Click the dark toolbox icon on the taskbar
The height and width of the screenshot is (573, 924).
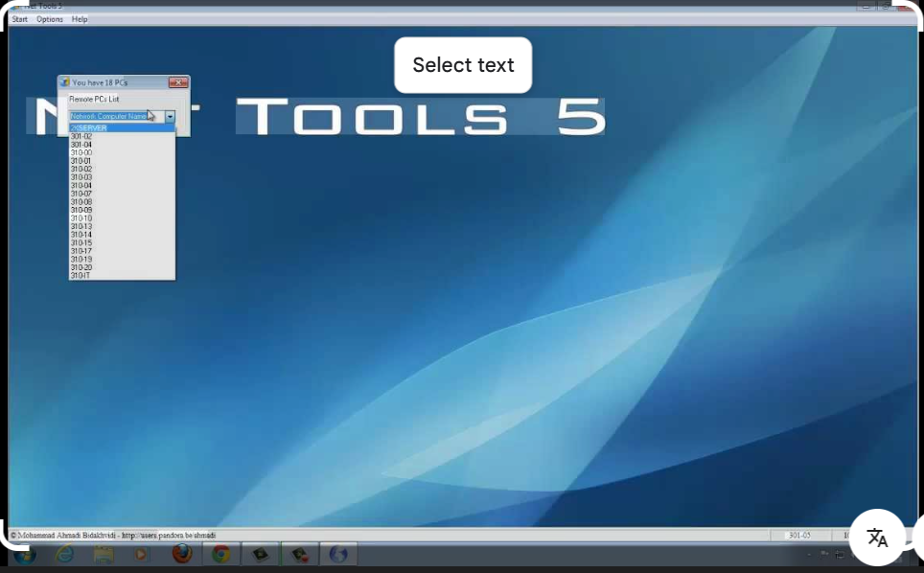pos(260,554)
